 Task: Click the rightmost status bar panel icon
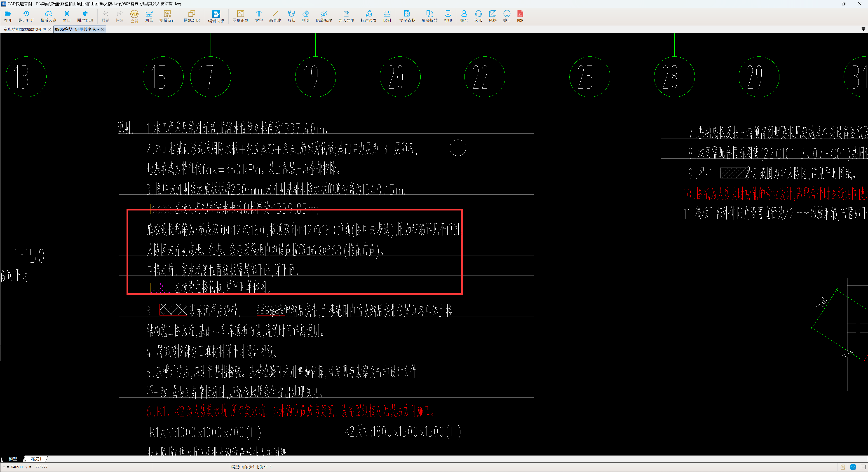pos(863,467)
